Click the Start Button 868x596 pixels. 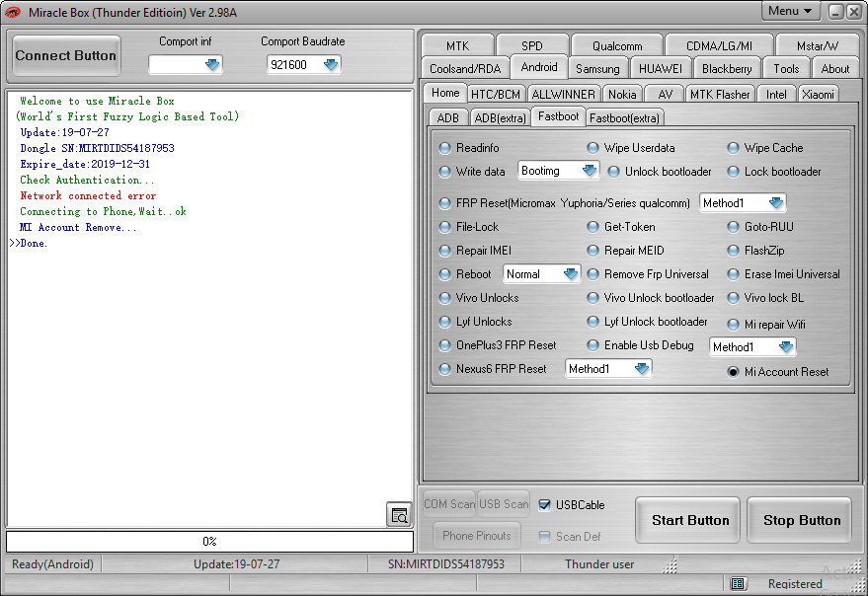click(x=687, y=520)
